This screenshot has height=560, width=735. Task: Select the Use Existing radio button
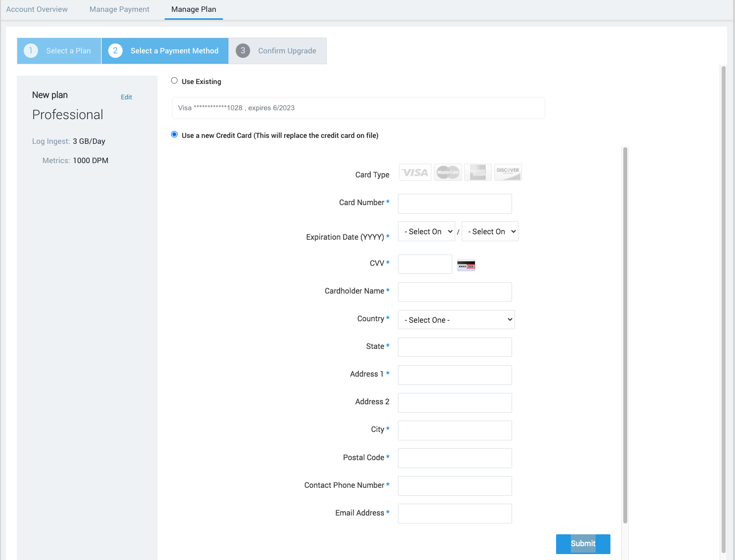coord(174,80)
